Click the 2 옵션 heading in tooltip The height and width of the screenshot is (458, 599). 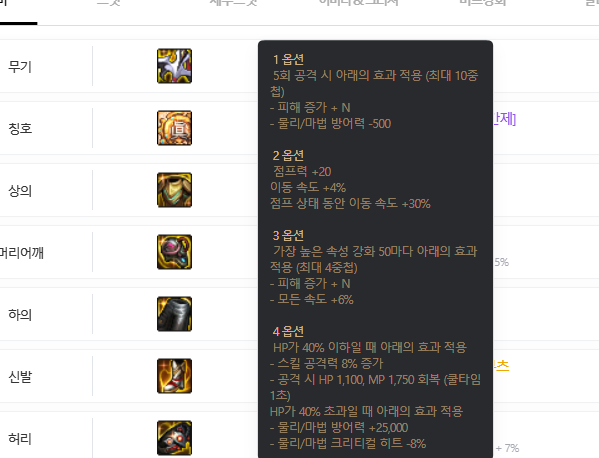click(288, 155)
